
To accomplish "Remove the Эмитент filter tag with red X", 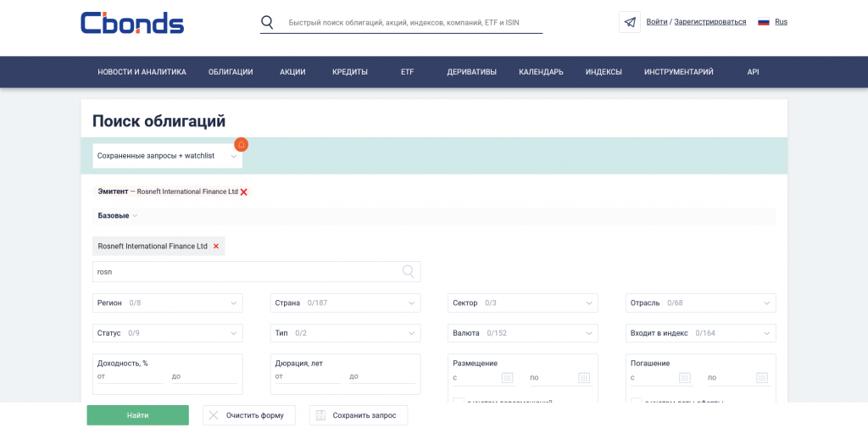I will [243, 192].
